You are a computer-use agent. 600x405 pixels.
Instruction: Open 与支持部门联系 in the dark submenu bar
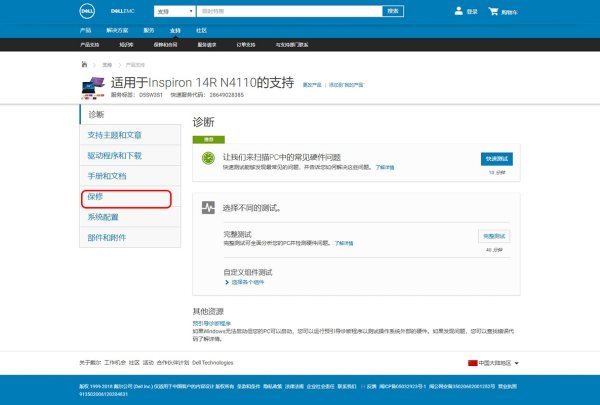(292, 45)
